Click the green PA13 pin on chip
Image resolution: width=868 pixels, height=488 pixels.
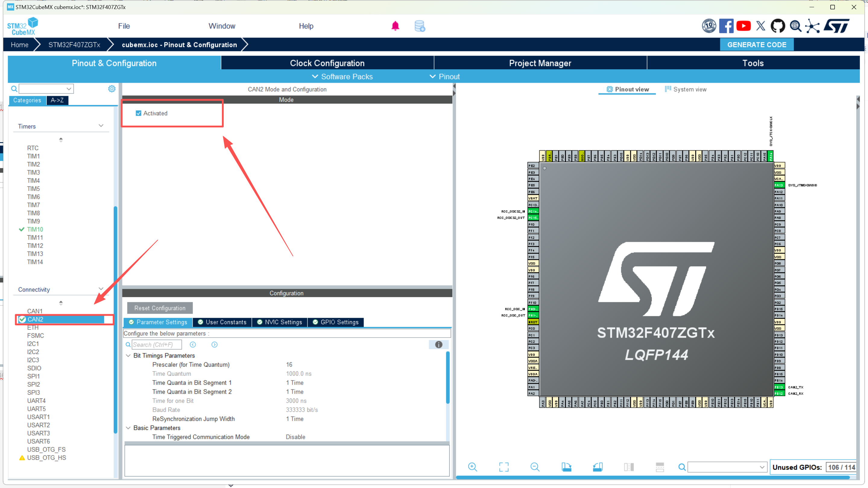779,185
